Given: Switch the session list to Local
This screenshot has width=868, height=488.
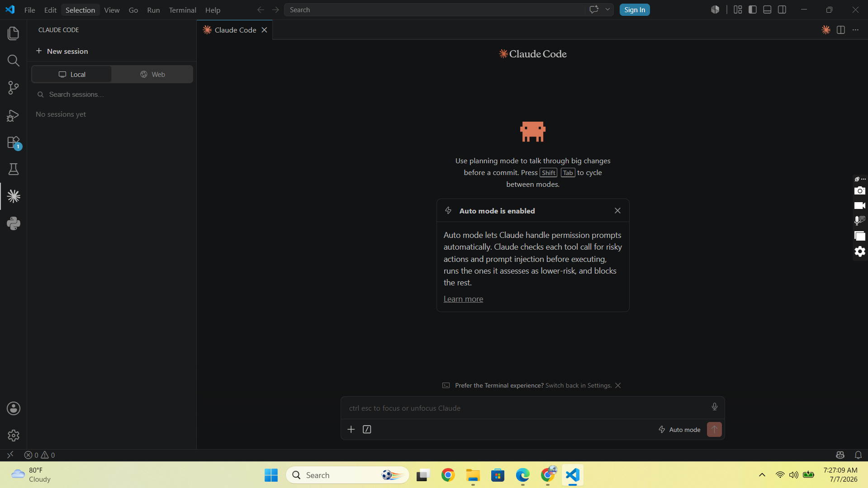Looking at the screenshot, I should point(71,74).
